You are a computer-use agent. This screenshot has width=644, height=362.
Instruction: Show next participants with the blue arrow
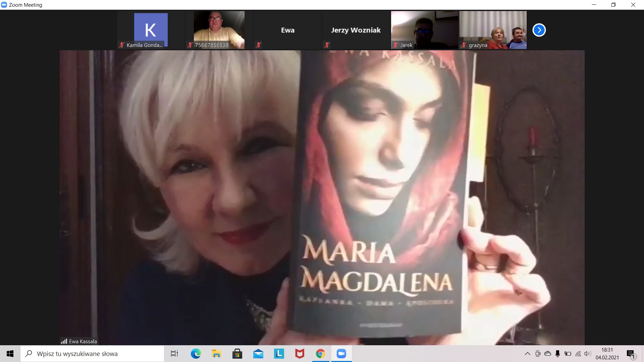click(539, 30)
